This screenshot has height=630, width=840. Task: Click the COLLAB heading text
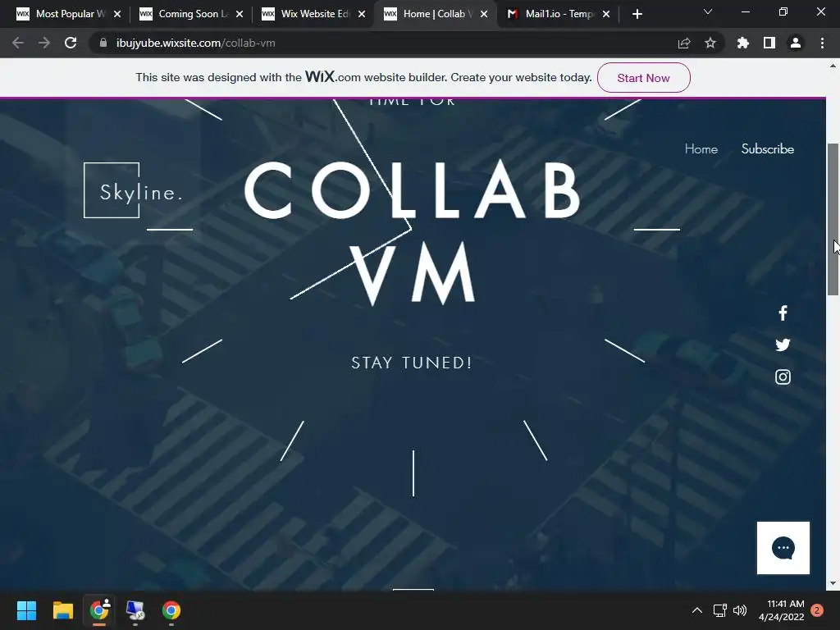click(412, 190)
